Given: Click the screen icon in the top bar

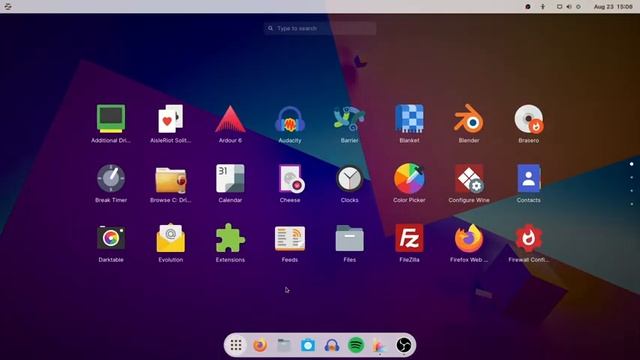Looking at the screenshot, I should click(560, 7).
